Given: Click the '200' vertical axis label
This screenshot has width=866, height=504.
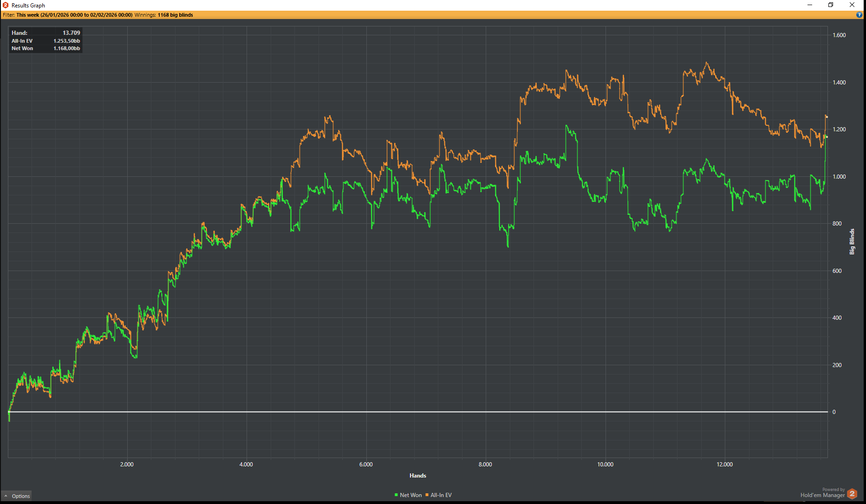Looking at the screenshot, I should pos(837,365).
